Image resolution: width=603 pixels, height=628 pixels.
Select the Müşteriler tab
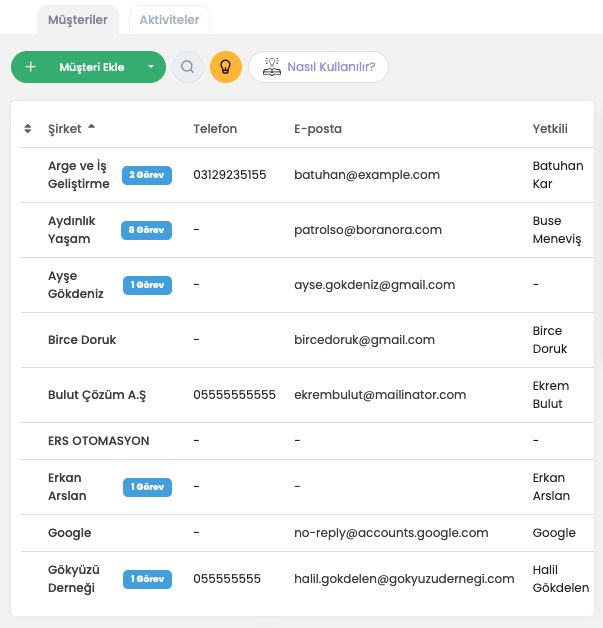point(78,19)
